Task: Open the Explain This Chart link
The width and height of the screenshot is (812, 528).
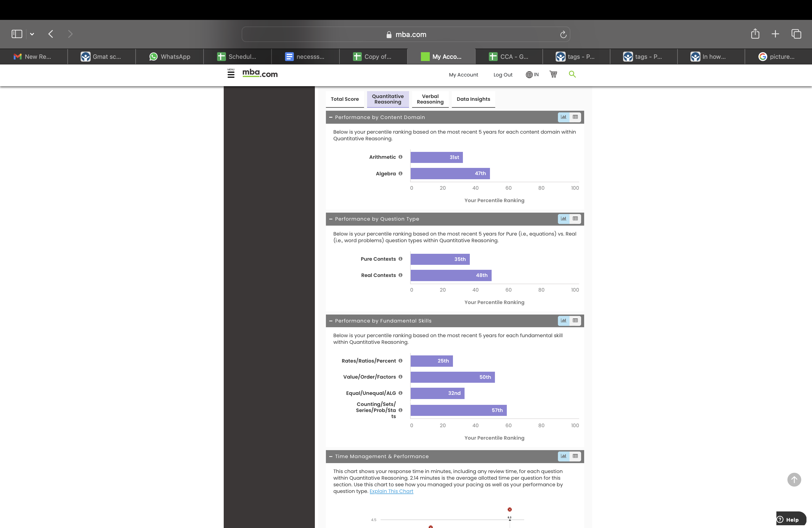Action: (391, 491)
